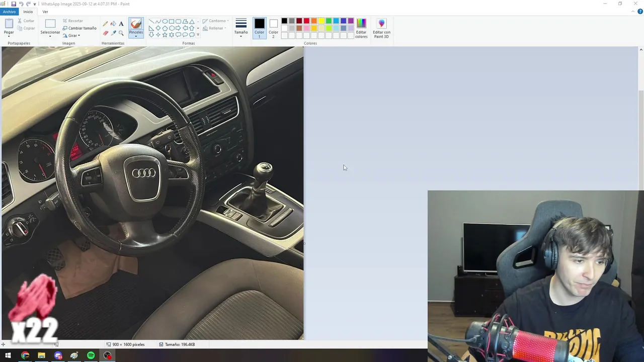Open the Rellenar fill dropdown
644x362 pixels.
pos(214,28)
